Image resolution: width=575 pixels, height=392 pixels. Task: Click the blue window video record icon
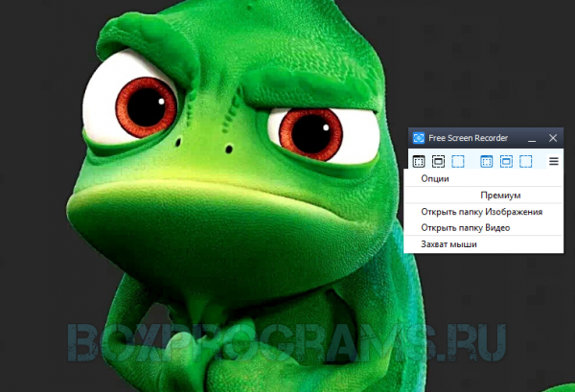point(506,161)
